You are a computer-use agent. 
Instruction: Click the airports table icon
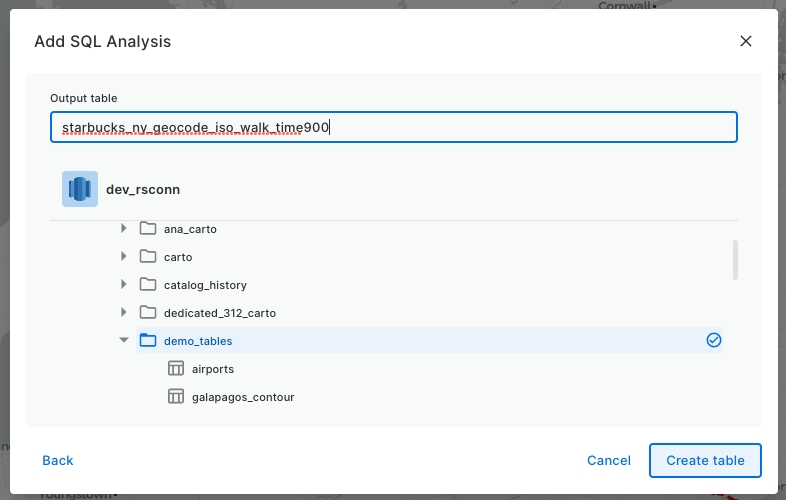[x=175, y=369]
